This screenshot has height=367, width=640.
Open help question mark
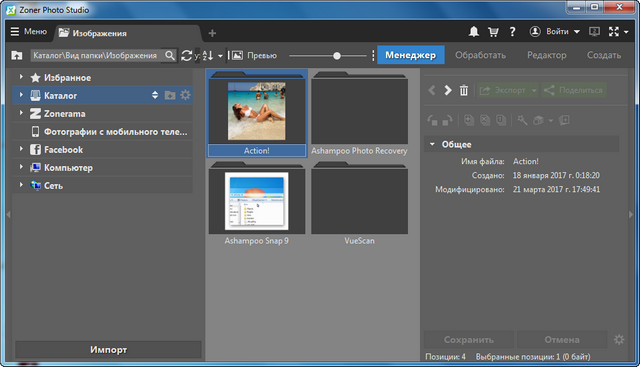[x=513, y=31]
